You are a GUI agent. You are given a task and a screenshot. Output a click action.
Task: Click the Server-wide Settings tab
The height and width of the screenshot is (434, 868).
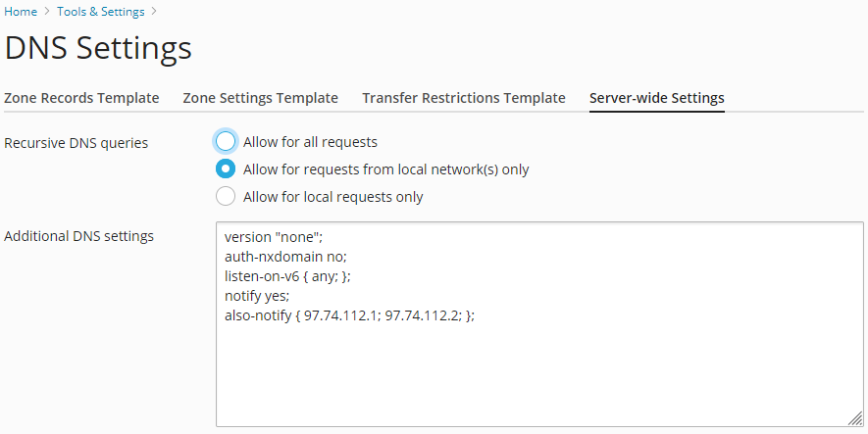point(657,98)
